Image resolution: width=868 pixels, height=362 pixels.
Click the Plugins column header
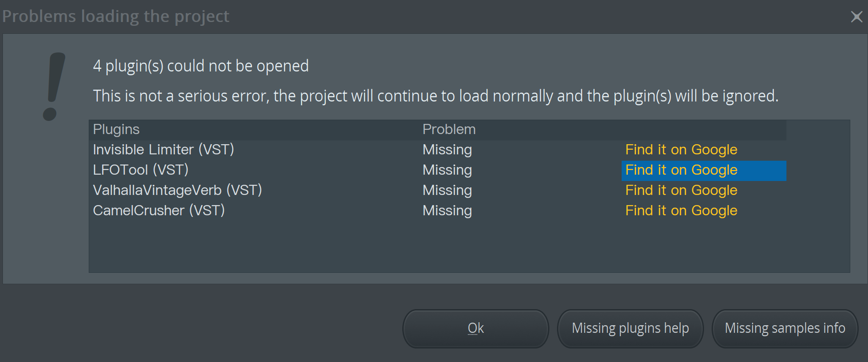pyautogui.click(x=116, y=129)
